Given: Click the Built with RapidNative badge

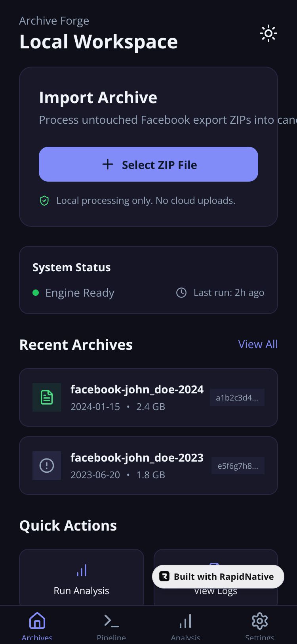Looking at the screenshot, I should click(218, 577).
